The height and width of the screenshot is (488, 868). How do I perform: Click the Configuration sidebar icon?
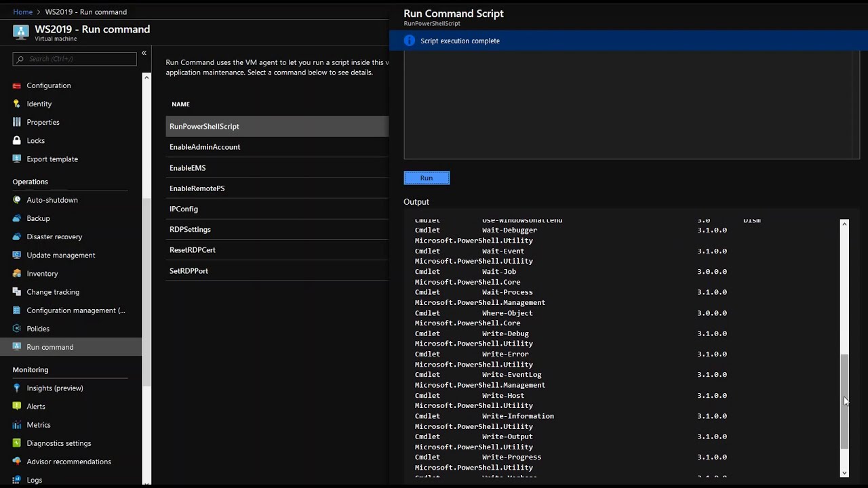[17, 85]
